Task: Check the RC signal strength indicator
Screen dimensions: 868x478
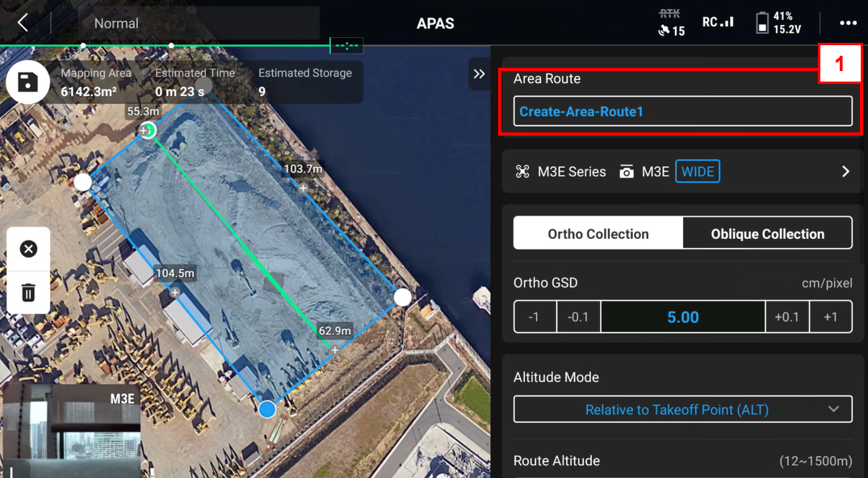Action: (x=718, y=22)
